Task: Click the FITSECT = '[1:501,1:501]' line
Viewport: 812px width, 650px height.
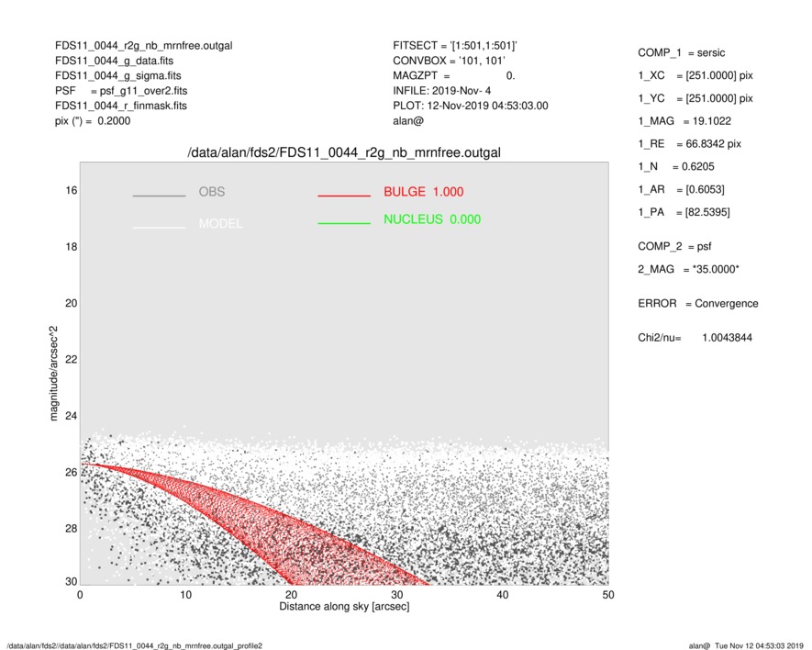Action: click(x=455, y=46)
